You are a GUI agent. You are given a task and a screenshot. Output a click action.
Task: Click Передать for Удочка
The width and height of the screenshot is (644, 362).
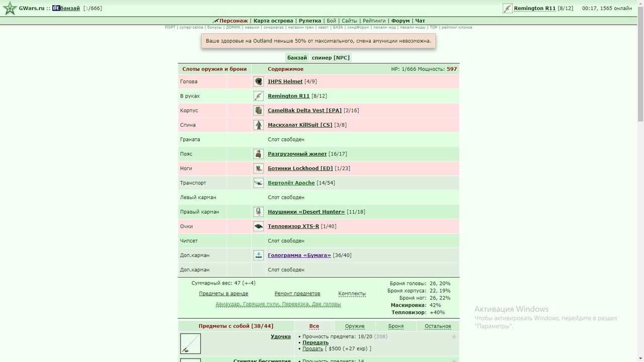(315, 343)
